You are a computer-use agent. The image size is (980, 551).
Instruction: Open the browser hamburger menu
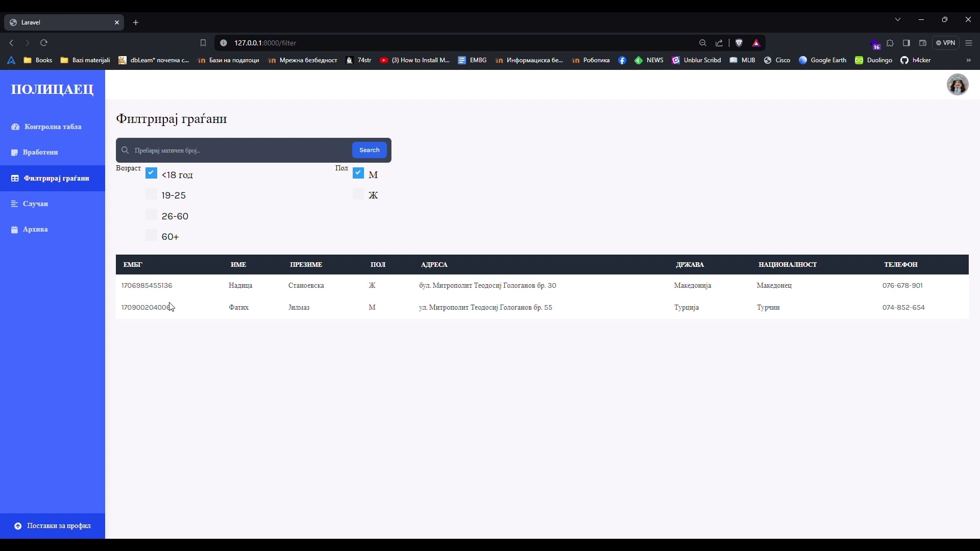point(969,43)
